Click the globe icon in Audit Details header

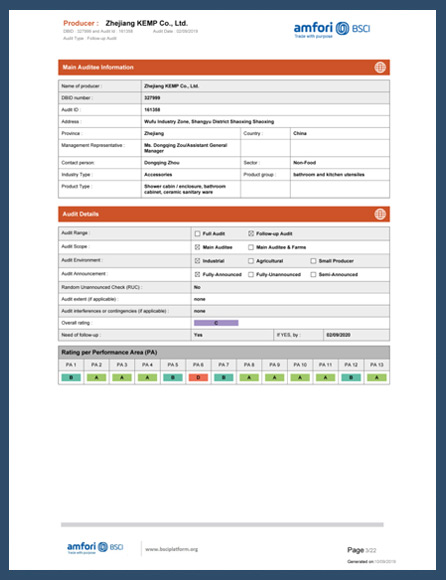(x=380, y=214)
